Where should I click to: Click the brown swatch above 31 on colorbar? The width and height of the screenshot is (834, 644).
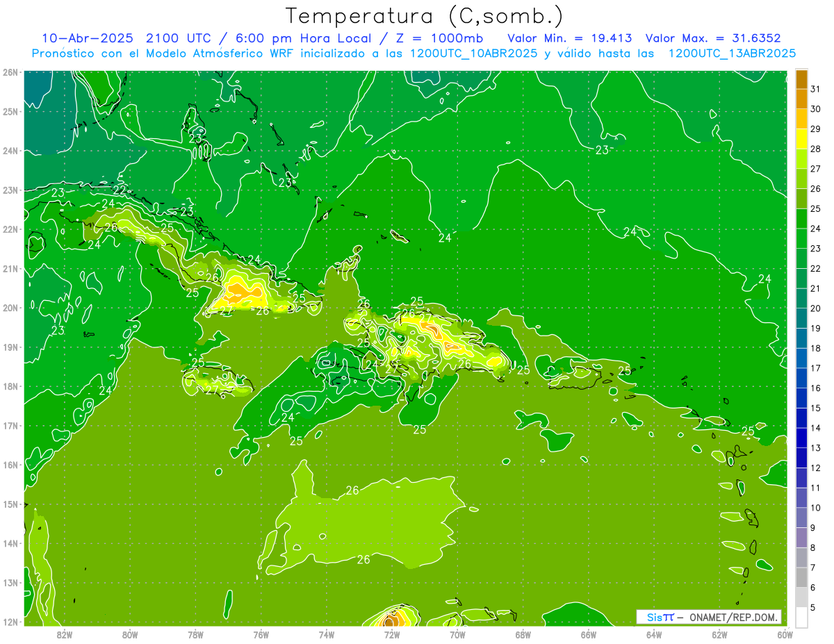click(x=801, y=79)
